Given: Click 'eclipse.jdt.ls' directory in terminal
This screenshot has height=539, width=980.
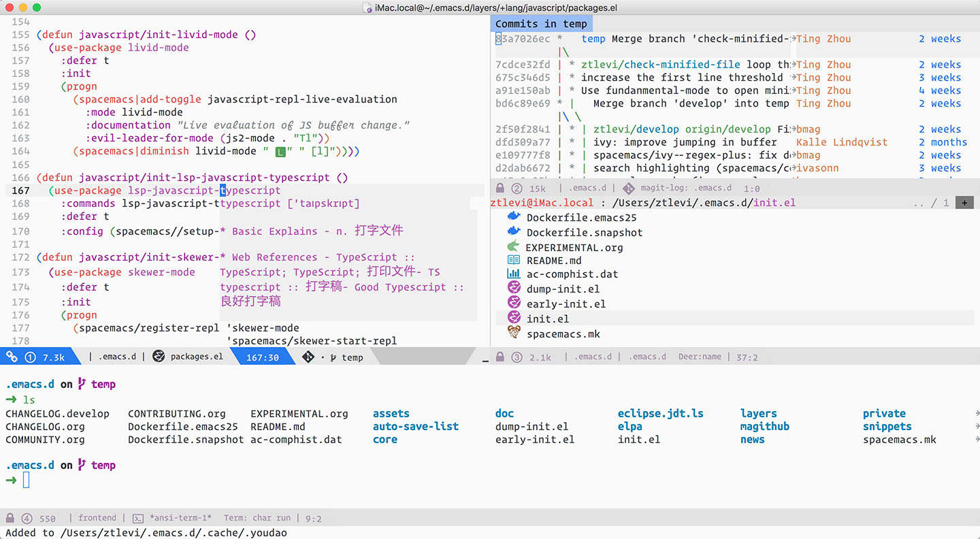Looking at the screenshot, I should [x=661, y=413].
